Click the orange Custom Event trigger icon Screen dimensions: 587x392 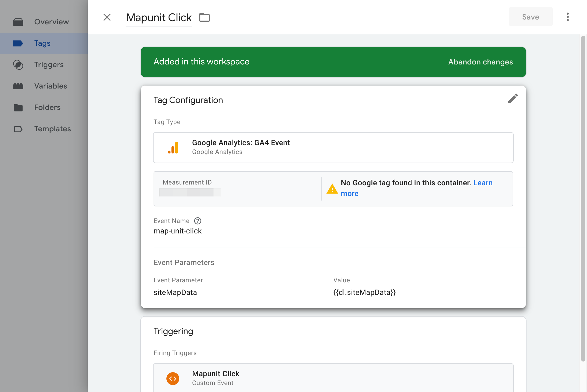coord(173,378)
